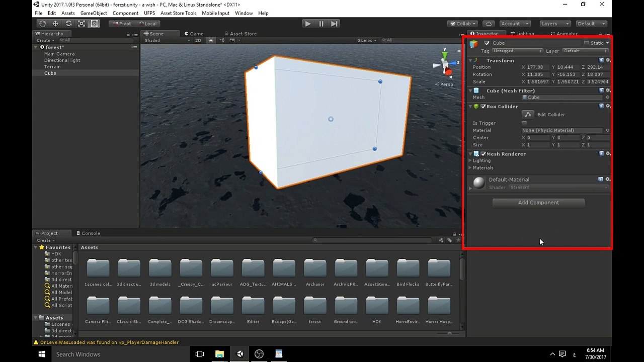Viewport: 644px width, 362px height.
Task: Toggle the Pivot handle position button
Action: (122, 24)
